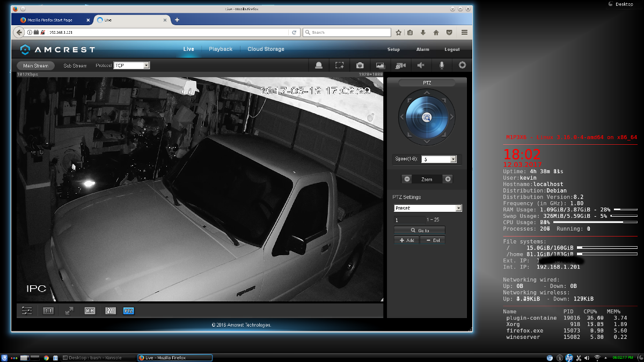The width and height of the screenshot is (644, 362).
Task: Click the Go to preset button
Action: click(420, 231)
